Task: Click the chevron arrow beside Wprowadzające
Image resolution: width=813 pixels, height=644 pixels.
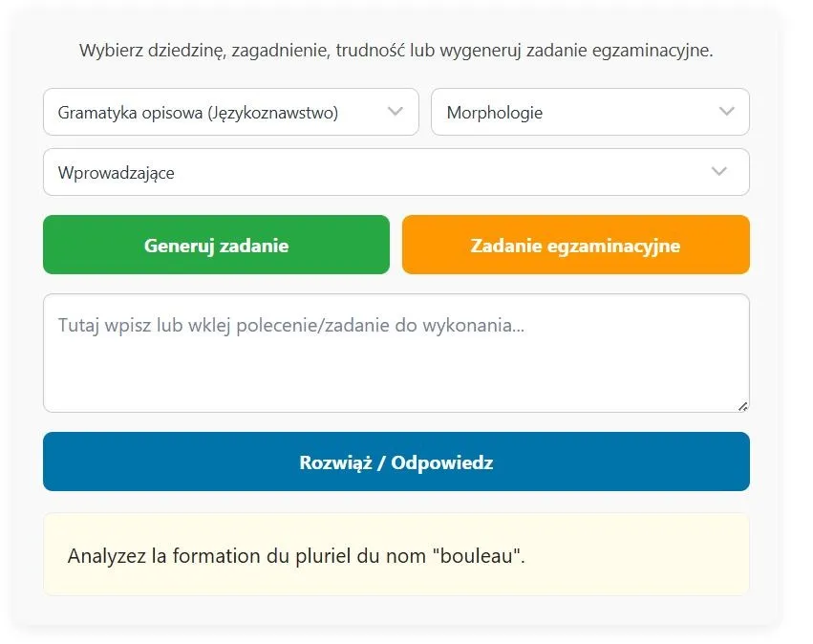Action: pyautogui.click(x=720, y=172)
